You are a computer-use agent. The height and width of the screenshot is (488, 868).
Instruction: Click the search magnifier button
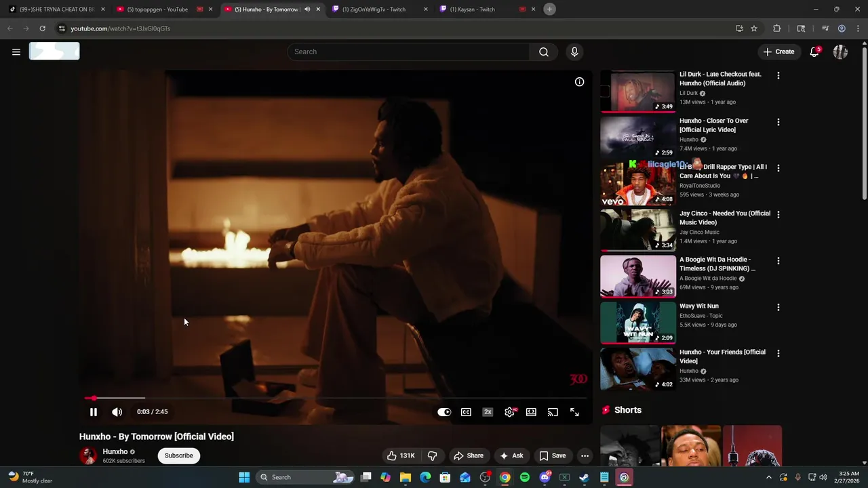pyautogui.click(x=544, y=52)
